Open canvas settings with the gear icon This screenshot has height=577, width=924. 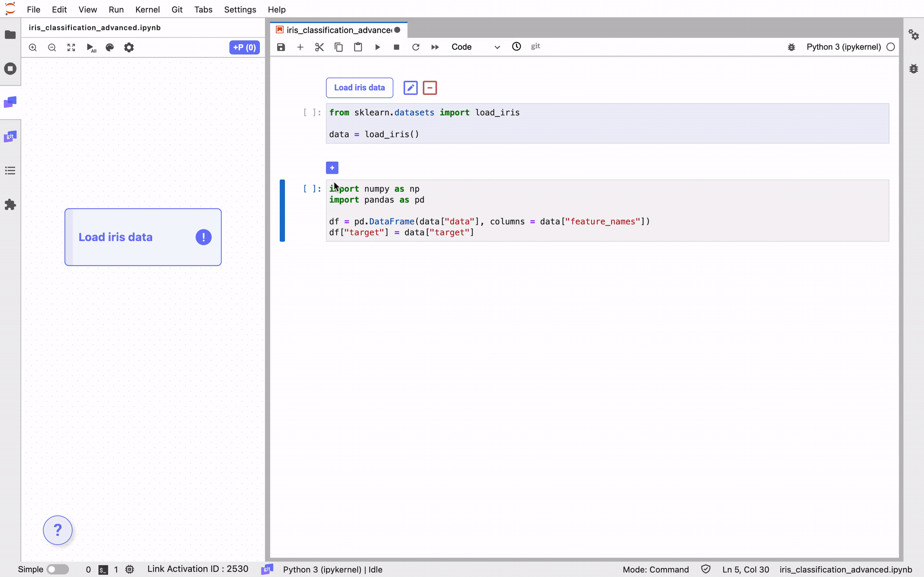(x=129, y=47)
